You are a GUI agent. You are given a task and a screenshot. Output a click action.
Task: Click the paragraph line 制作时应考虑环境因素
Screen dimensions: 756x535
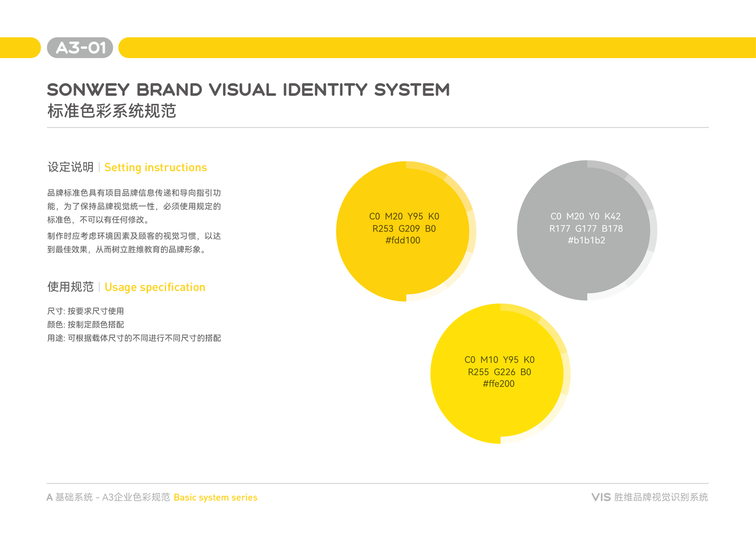(x=134, y=236)
